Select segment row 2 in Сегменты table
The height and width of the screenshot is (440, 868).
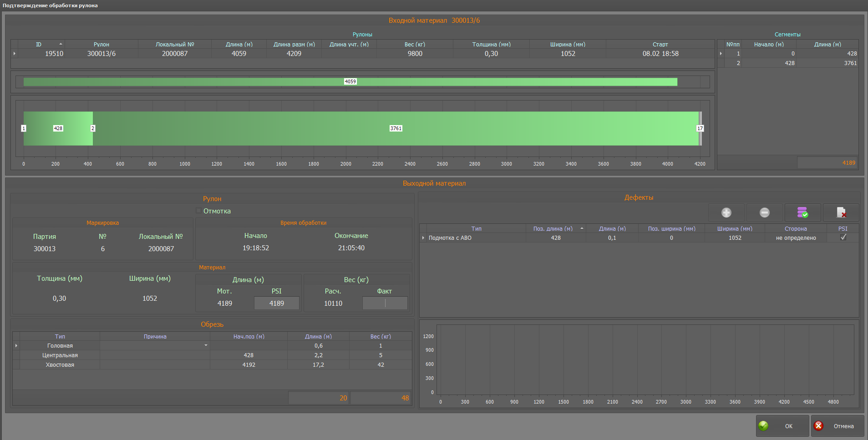[x=787, y=63]
